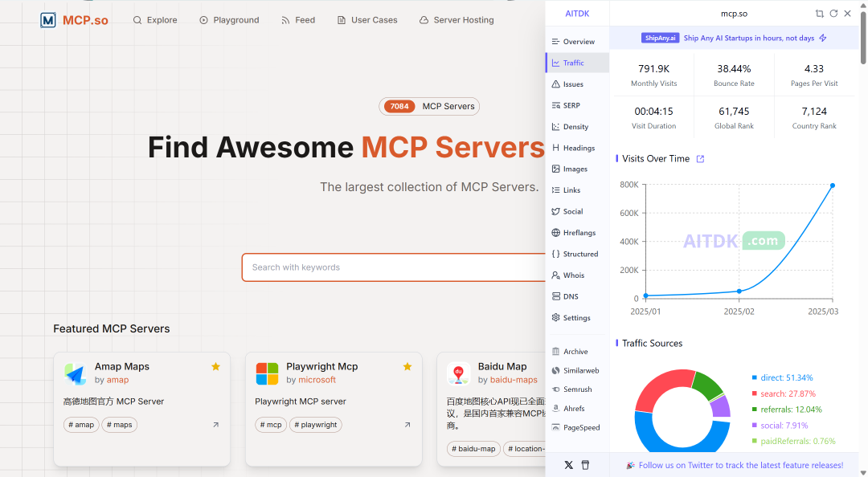Open Similarweb link in sidebar
This screenshot has height=477, width=868.
(577, 370)
